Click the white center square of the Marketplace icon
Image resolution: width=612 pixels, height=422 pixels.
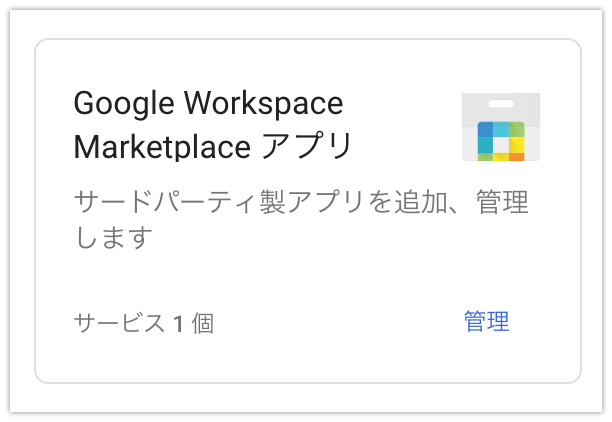[501, 144]
